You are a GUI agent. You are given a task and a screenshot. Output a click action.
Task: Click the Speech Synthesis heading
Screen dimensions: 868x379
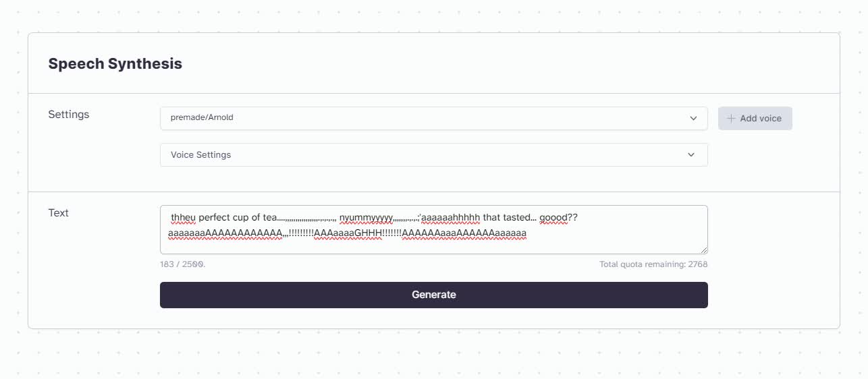coord(115,63)
